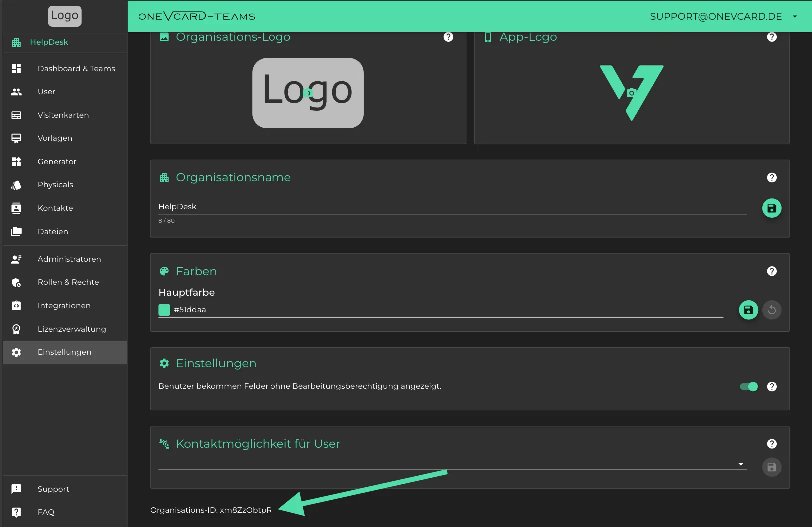Open the support@onevcard.de account menu arrow
Screen dimensions: 812x527
(795, 16)
